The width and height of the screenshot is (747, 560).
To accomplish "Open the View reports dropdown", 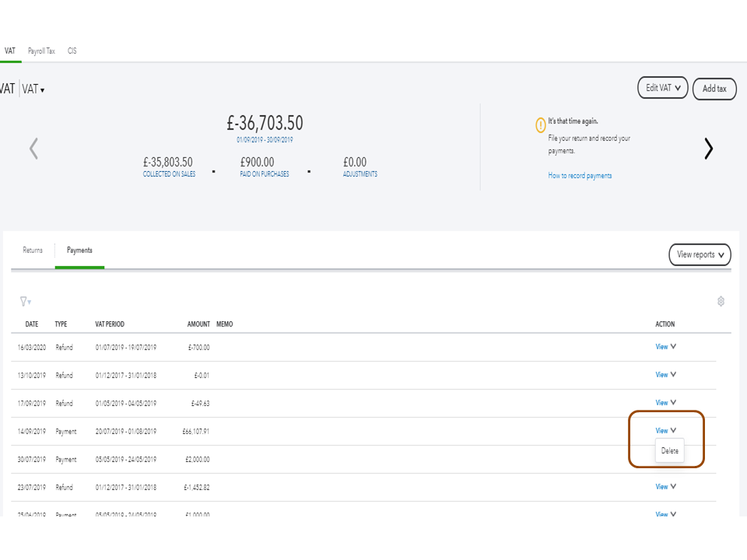I will [700, 254].
